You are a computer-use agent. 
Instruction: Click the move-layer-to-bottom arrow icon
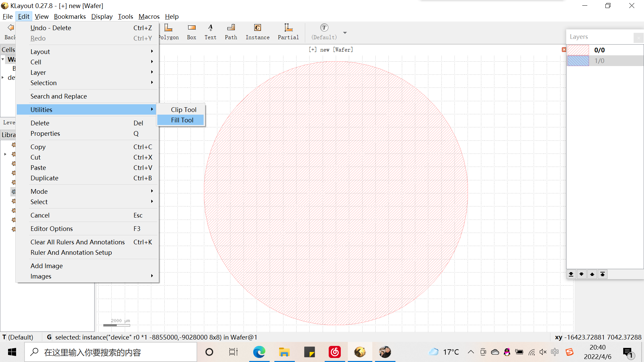coord(571,274)
